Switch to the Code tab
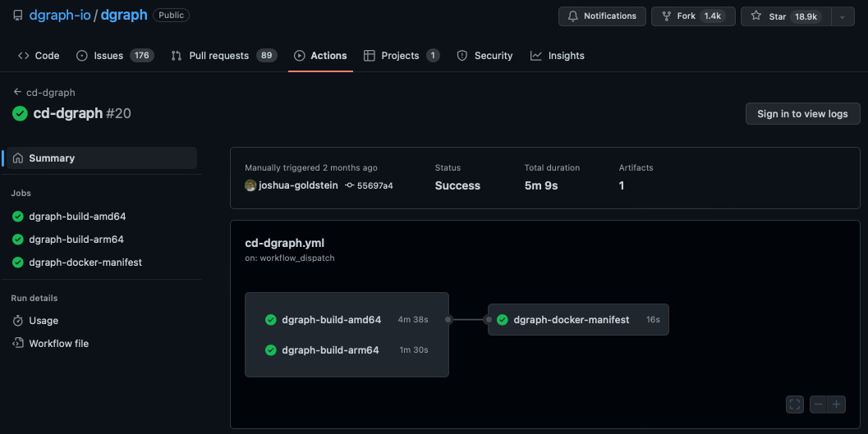The height and width of the screenshot is (434, 868). 39,55
